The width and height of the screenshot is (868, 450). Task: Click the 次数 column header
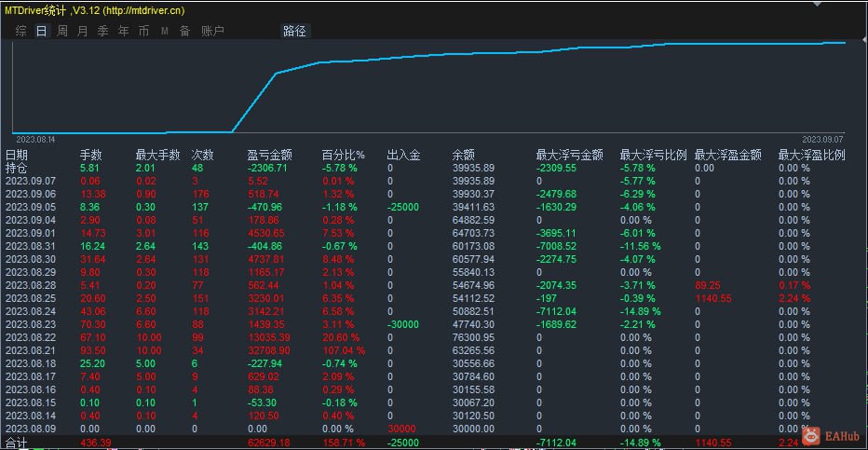point(203,155)
